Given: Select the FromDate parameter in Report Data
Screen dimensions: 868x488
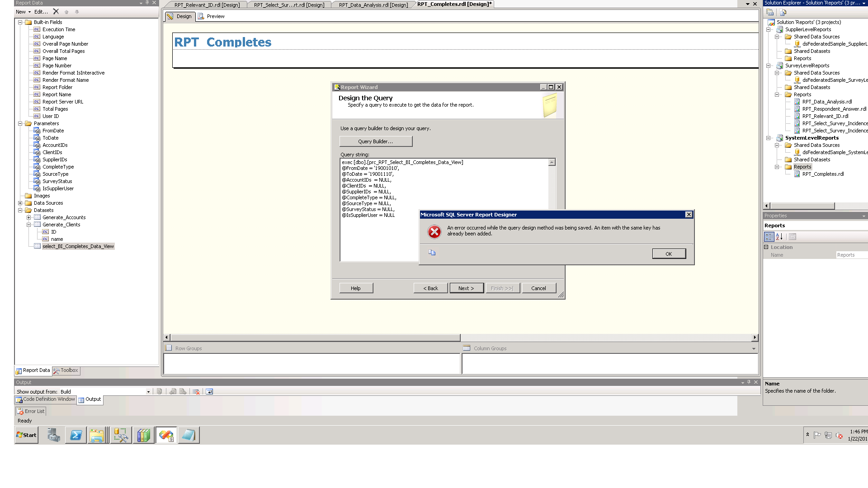Looking at the screenshot, I should 53,131.
